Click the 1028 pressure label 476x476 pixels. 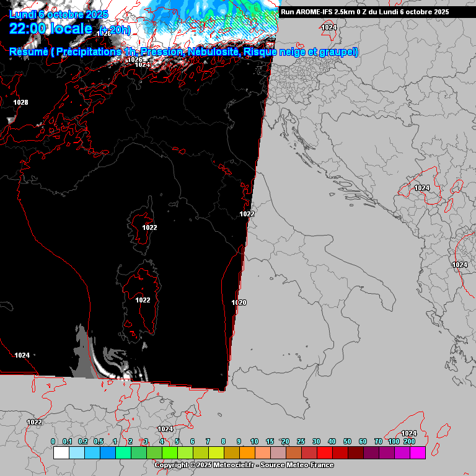20,102
